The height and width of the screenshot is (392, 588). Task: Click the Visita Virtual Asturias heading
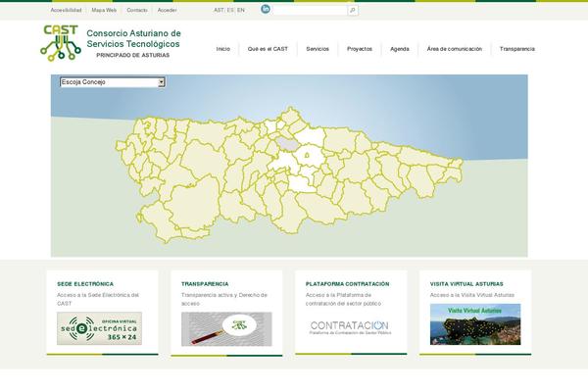tap(466, 284)
